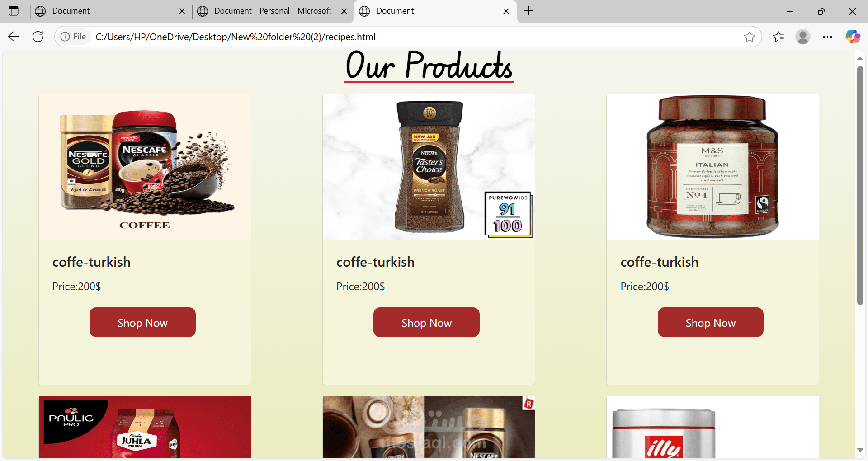868x461 pixels.
Task: Open the profile avatar icon
Action: pos(803,37)
